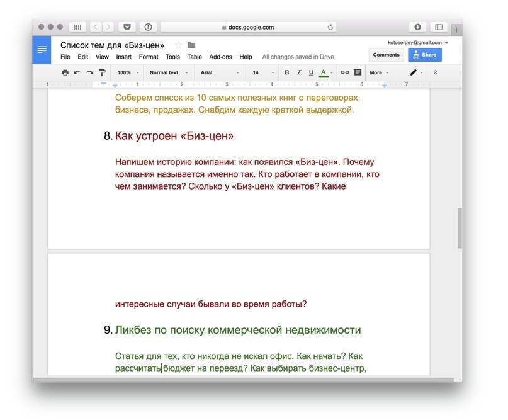This screenshot has width=508, height=420.
Task: Click heading Ликбез по поиску коммерческой недвижимости
Action: pyautogui.click(x=238, y=330)
